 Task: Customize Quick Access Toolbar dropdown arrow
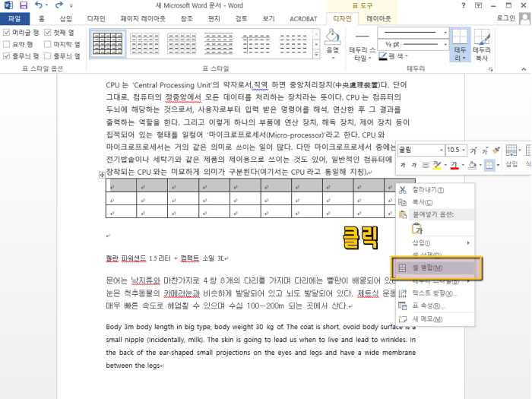point(71,5)
